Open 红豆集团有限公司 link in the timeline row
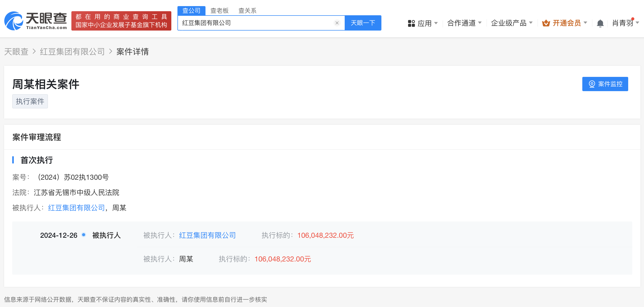 pos(207,235)
